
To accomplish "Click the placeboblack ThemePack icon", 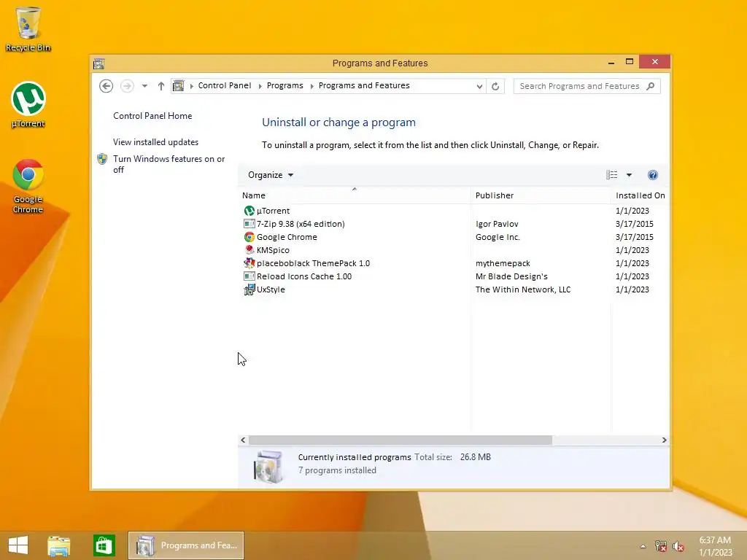I will (x=249, y=263).
